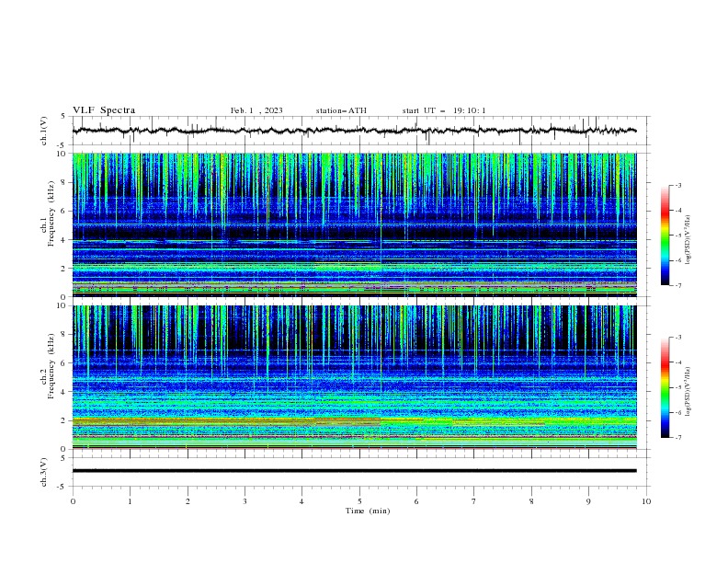Click time axis tick label "10"
The height and width of the screenshot is (563, 728).
tap(646, 501)
